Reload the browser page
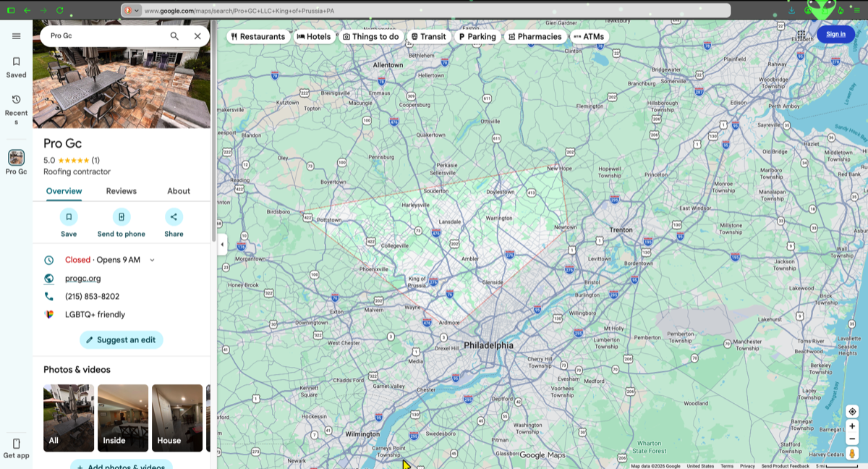Image resolution: width=868 pixels, height=469 pixels. (x=60, y=10)
